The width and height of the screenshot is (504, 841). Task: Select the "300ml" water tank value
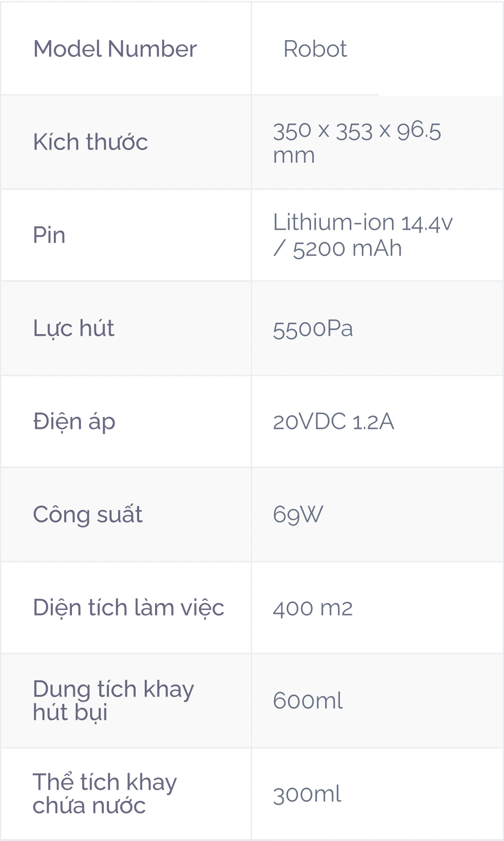307,794
